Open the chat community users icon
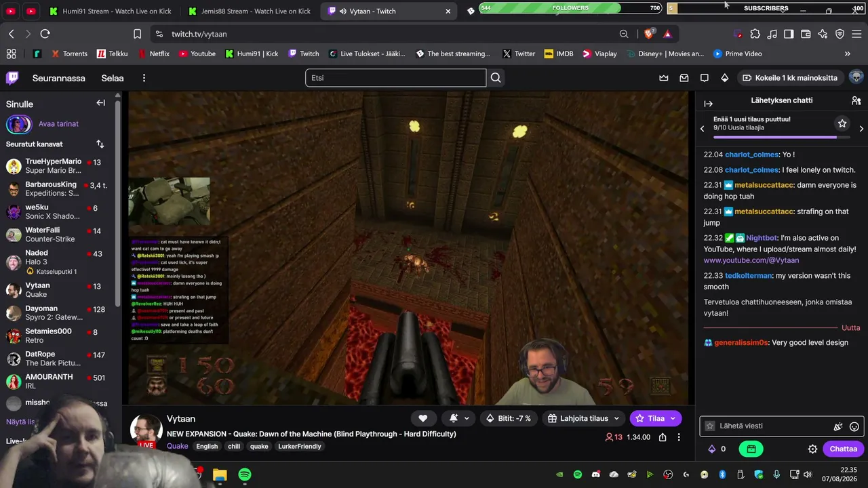 pyautogui.click(x=856, y=100)
